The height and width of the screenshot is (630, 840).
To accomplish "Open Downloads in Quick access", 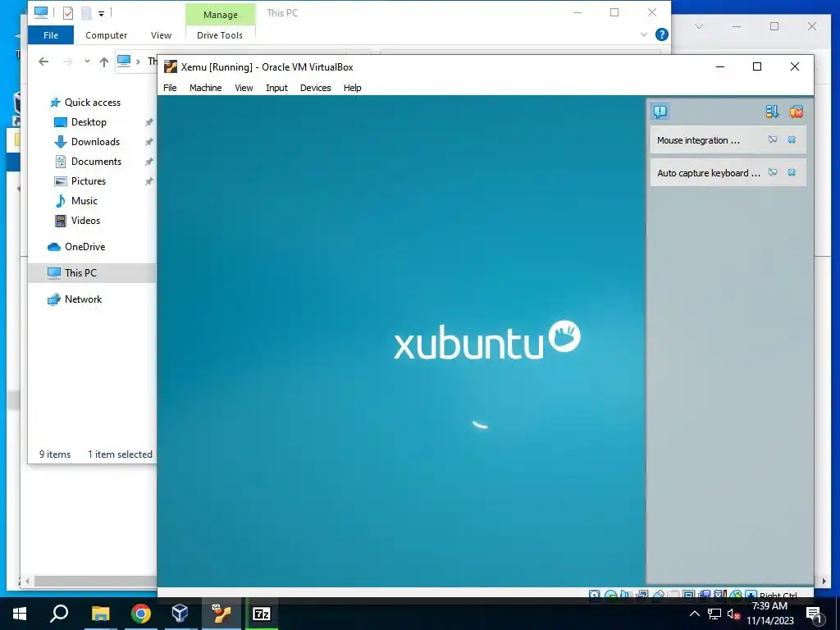I will [95, 142].
